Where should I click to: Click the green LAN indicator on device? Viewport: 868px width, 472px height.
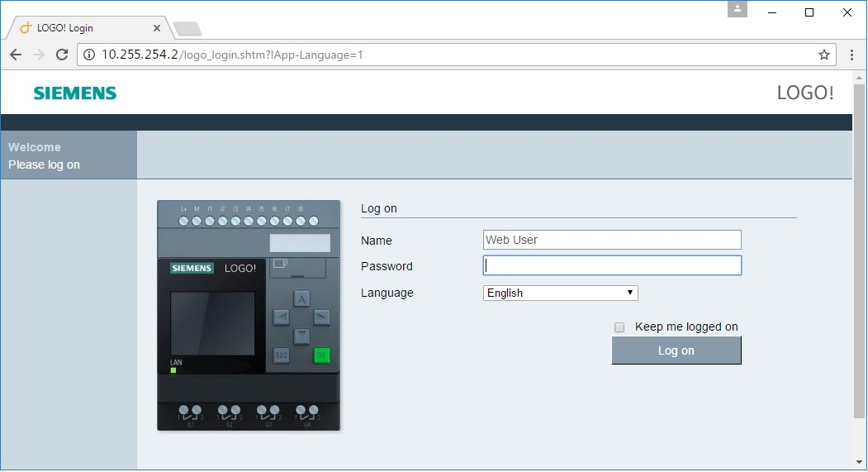pyautogui.click(x=173, y=370)
